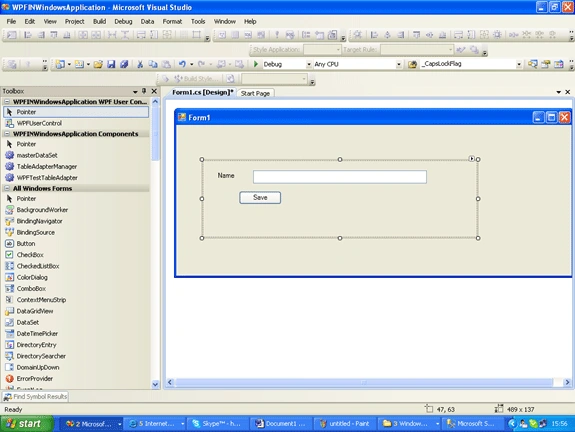Image resolution: width=575 pixels, height=432 pixels.
Task: Collapse the WPF User Controls toolbox group
Action: (x=7, y=102)
